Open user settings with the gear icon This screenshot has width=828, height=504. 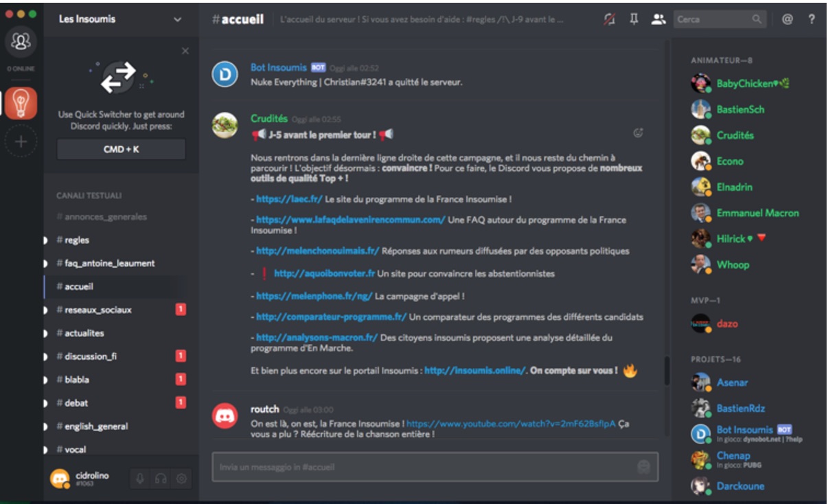click(x=181, y=479)
